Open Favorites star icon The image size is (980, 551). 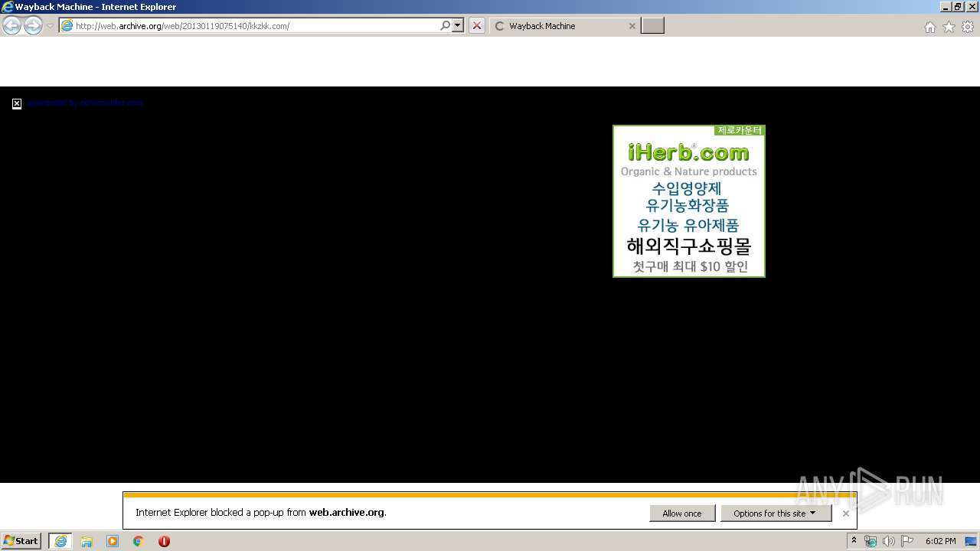(x=949, y=27)
